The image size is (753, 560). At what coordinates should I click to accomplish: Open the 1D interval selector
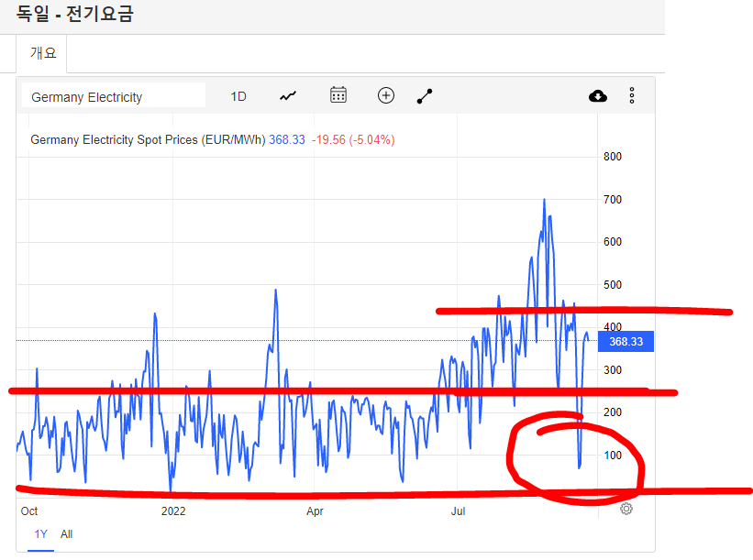click(238, 96)
